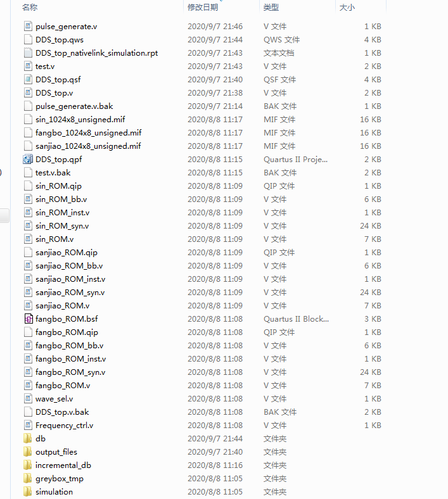Click the sin_1024x8_unsigned.mif file icon
448x499 pixels.
tap(27, 120)
